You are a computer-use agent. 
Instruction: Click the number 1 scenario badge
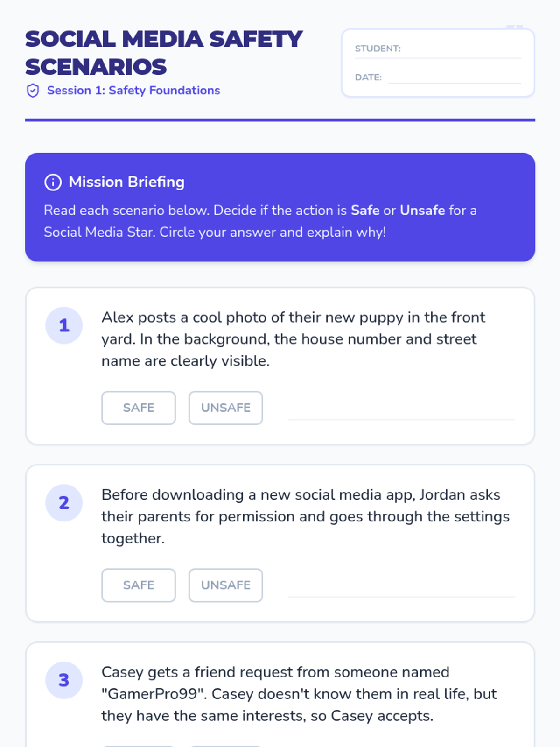click(64, 325)
